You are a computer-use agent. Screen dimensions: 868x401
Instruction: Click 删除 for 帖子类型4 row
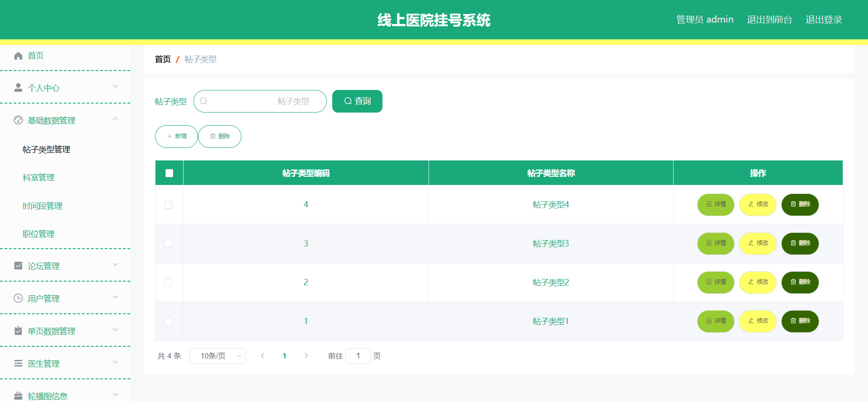[800, 205]
